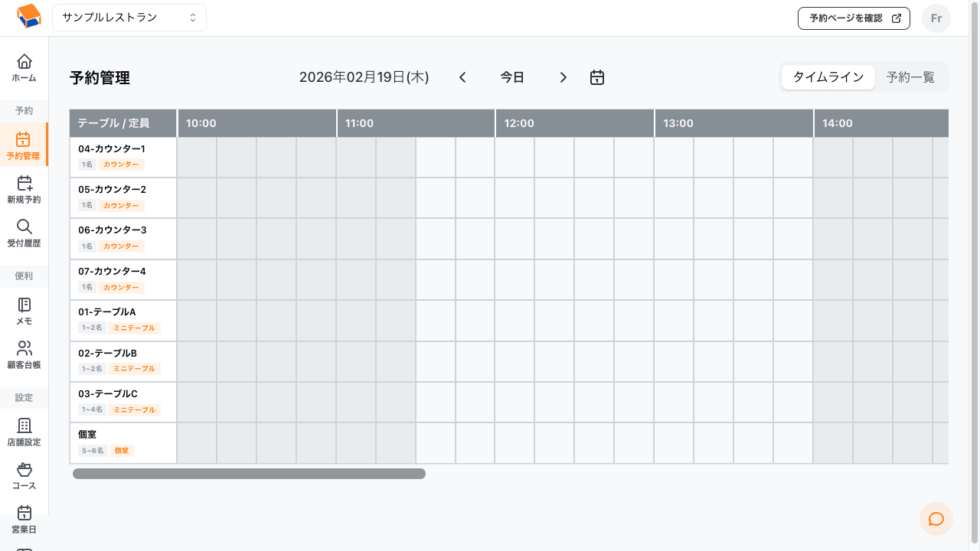
Task: Jump to today with 今日 button
Action: click(x=512, y=77)
